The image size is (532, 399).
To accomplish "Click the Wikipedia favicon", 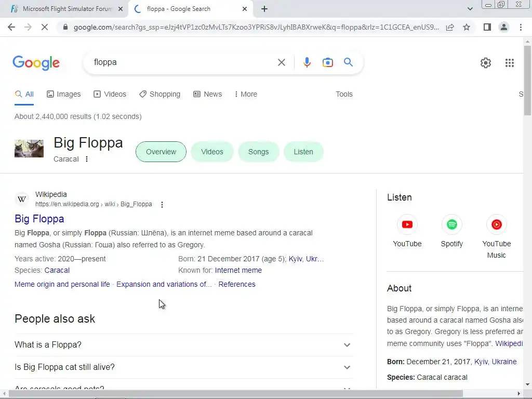I will coord(22,199).
